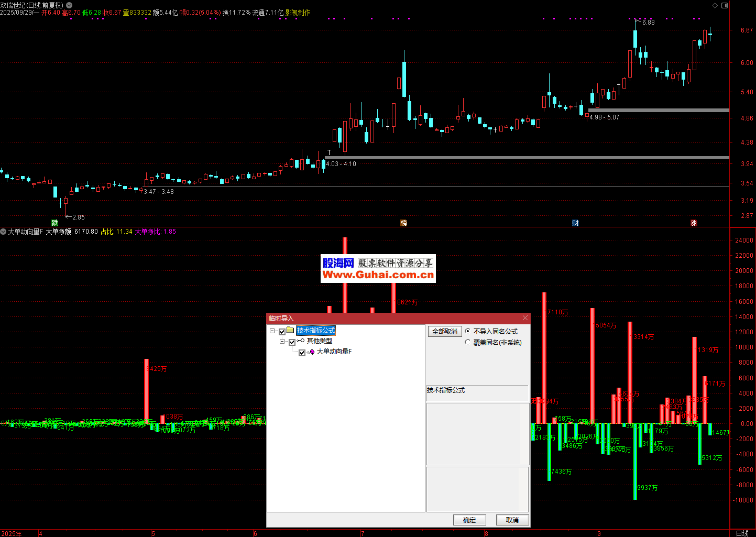Click the 影视制作 sector label
Viewport: 756px width, 537px height.
click(298, 13)
